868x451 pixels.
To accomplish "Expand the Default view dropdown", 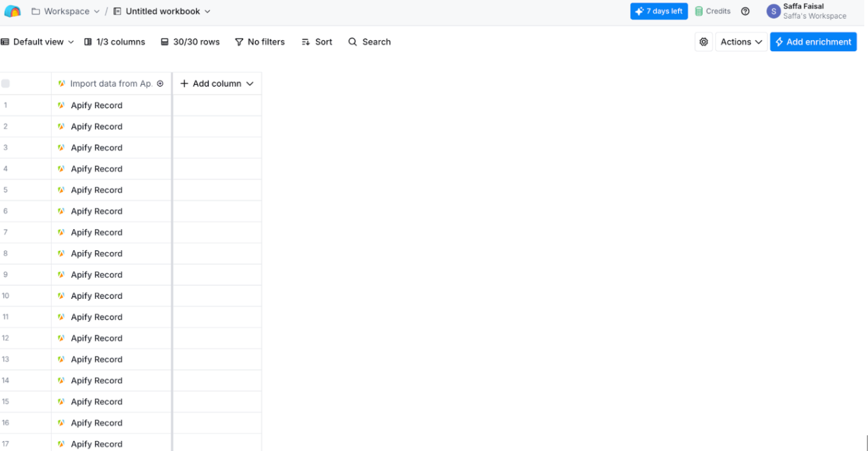I will [x=37, y=42].
